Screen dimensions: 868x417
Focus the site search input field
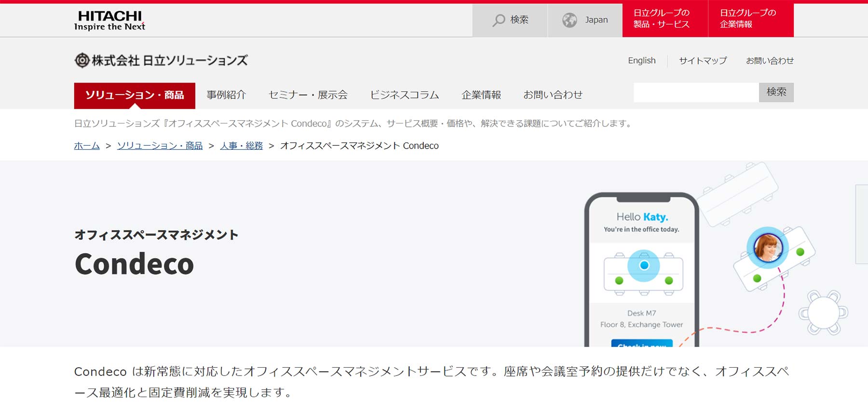tap(696, 92)
